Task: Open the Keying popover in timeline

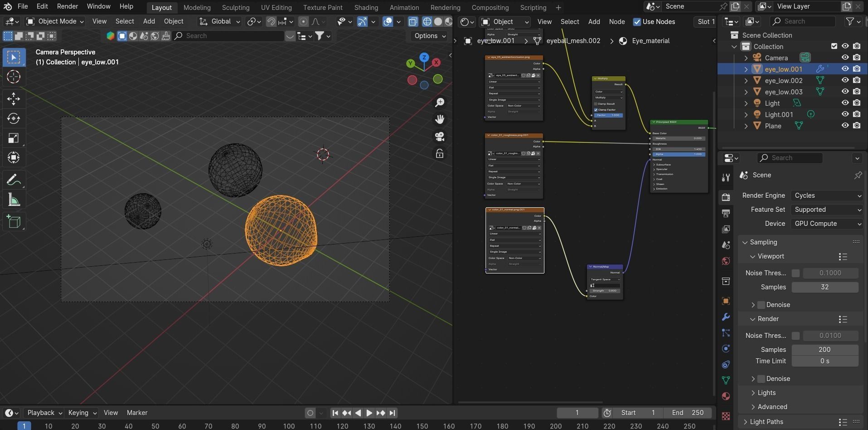Action: (82, 413)
